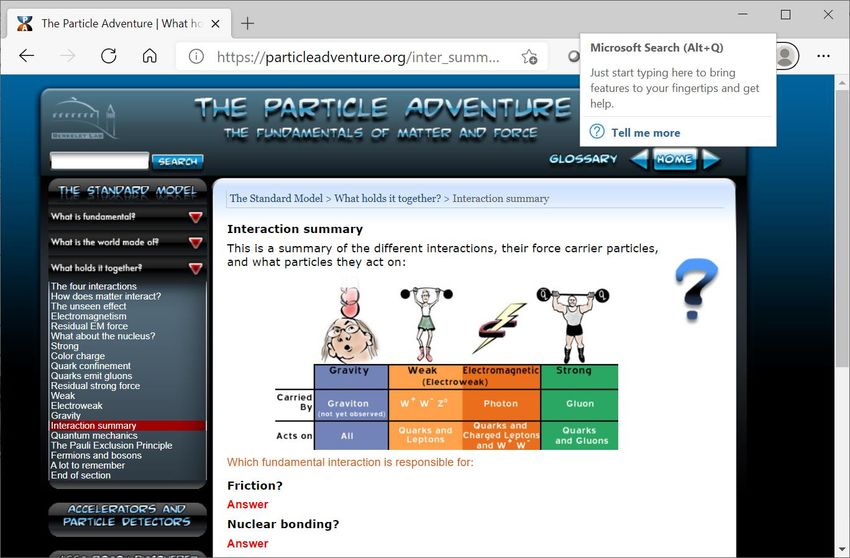Click the scrollbar down arrow

coord(842,549)
